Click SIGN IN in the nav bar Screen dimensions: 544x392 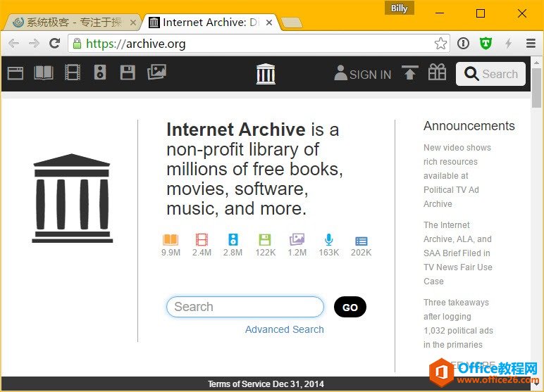click(x=363, y=73)
